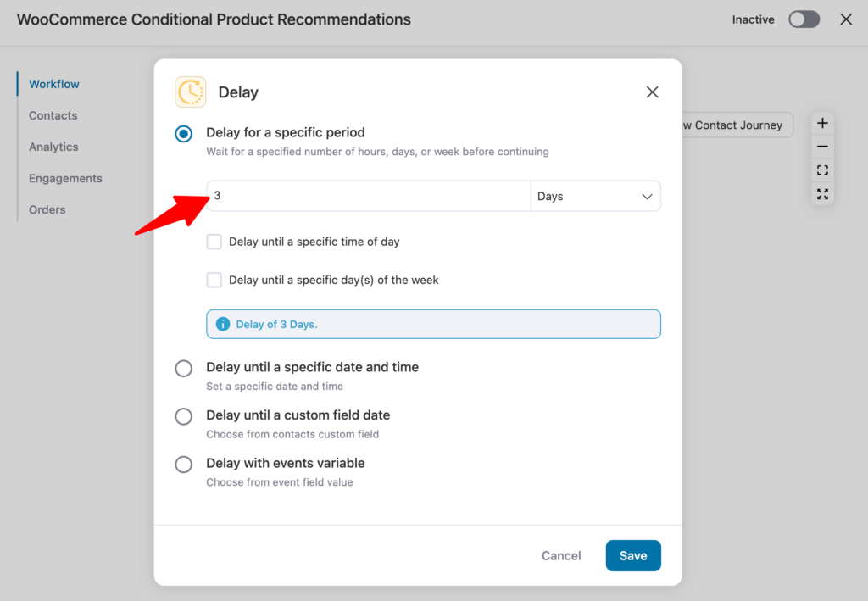Screen dimensions: 868x601
Task: Zoom out of the workflow canvas
Action: 822,146
